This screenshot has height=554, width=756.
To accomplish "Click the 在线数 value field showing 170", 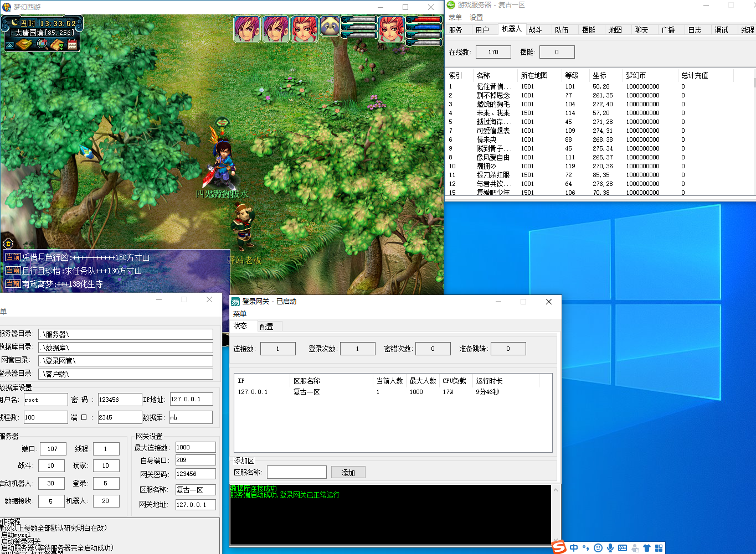I will click(493, 52).
